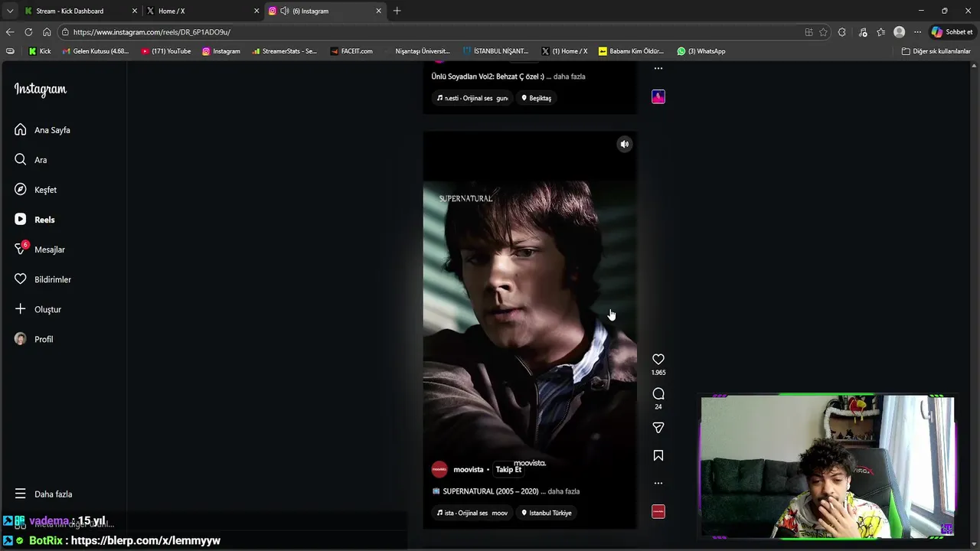Open the Istanbul Türkiye location tag
Image resolution: width=980 pixels, height=551 pixels.
pyautogui.click(x=547, y=513)
